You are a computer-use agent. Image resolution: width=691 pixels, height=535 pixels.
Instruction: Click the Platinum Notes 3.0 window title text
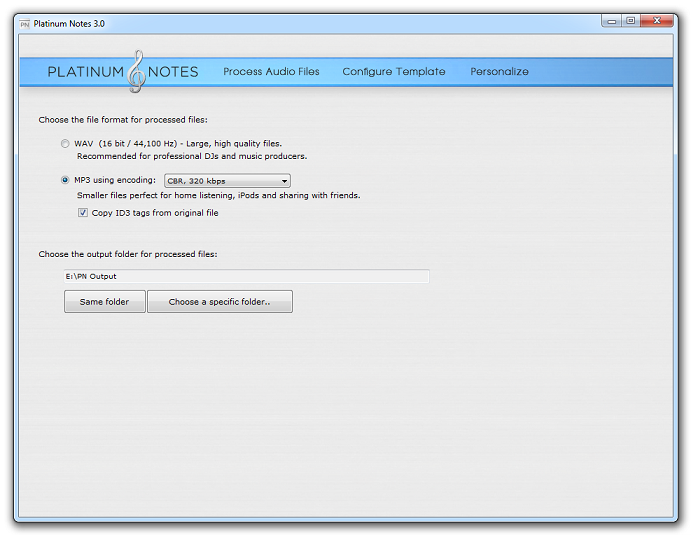(x=69, y=23)
